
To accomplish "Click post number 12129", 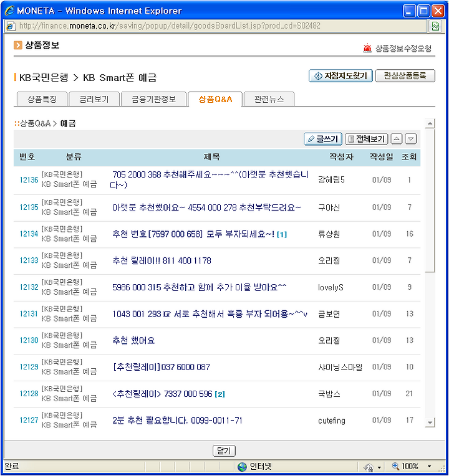I will pyautogui.click(x=29, y=367).
